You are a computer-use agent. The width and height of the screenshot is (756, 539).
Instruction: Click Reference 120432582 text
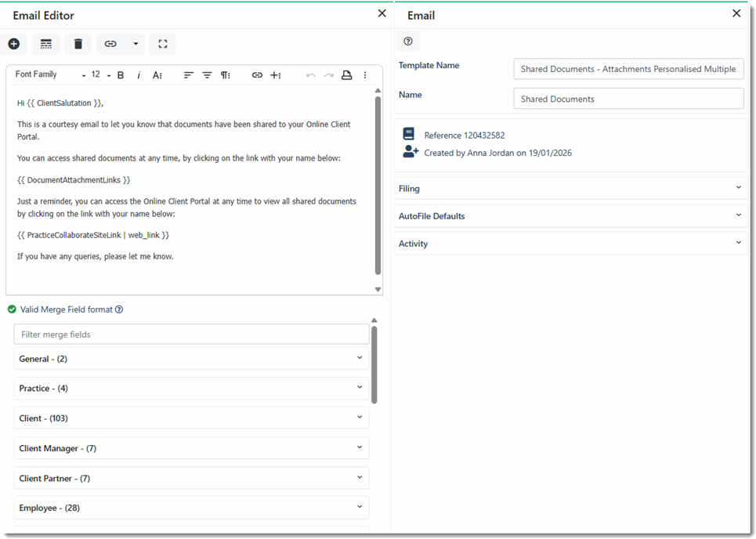point(465,135)
